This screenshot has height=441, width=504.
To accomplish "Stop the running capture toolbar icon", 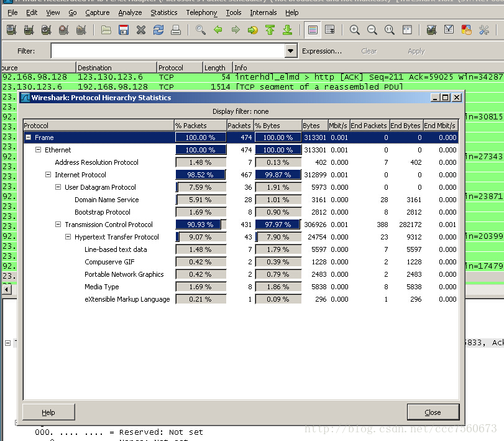I will 63,30.
